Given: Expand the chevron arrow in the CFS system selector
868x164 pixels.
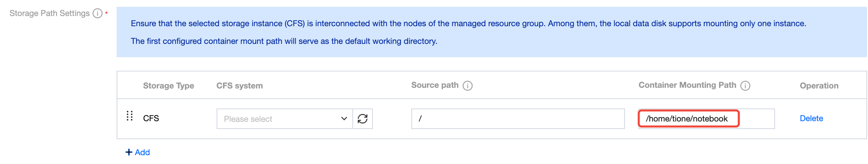Looking at the screenshot, I should [344, 119].
